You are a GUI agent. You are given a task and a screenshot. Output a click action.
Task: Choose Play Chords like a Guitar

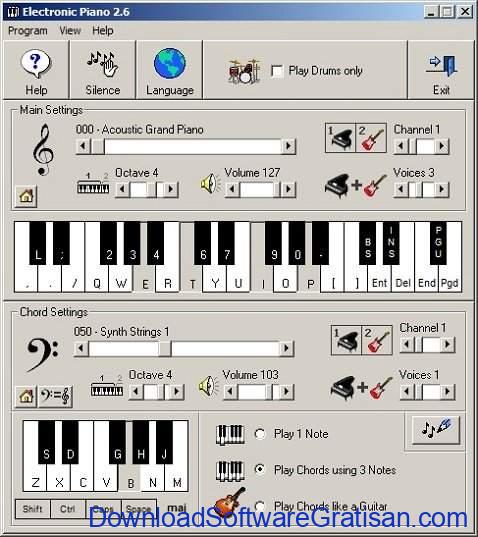(x=260, y=505)
